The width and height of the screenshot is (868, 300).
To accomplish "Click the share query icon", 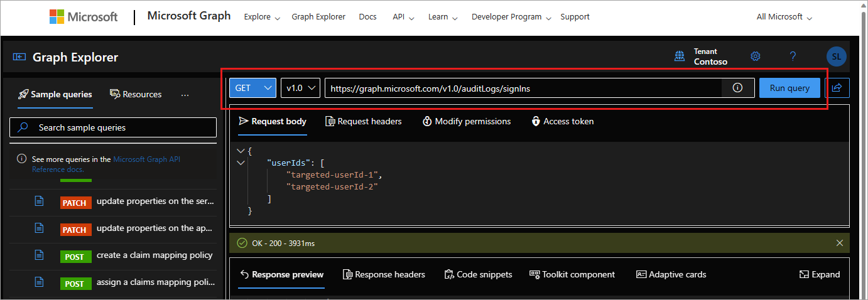I will pyautogui.click(x=837, y=88).
